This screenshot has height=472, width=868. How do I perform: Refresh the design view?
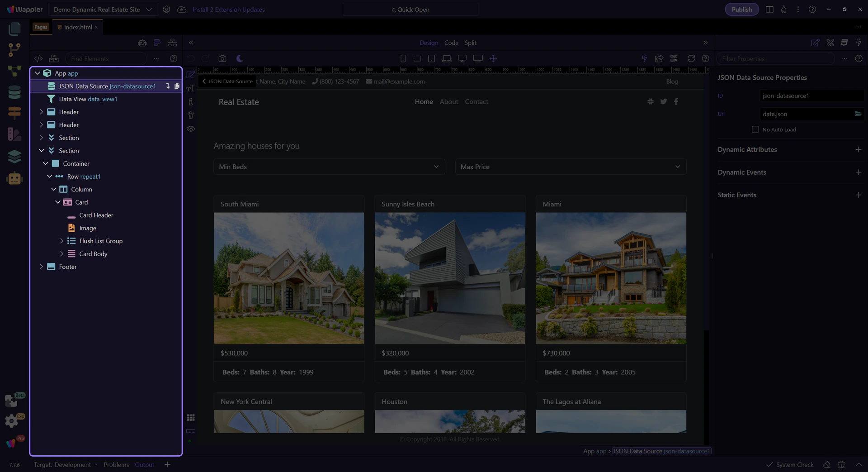click(691, 58)
